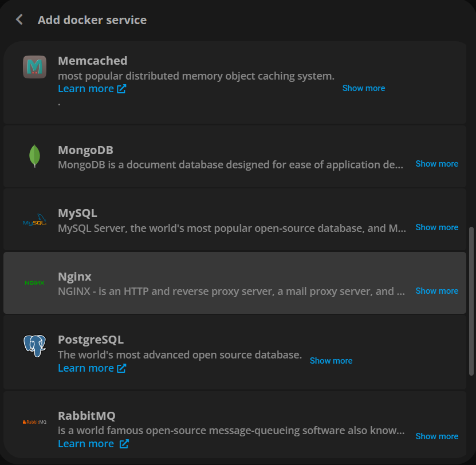Image resolution: width=476 pixels, height=465 pixels.
Task: Select the MongoDB service title
Action: (85, 150)
